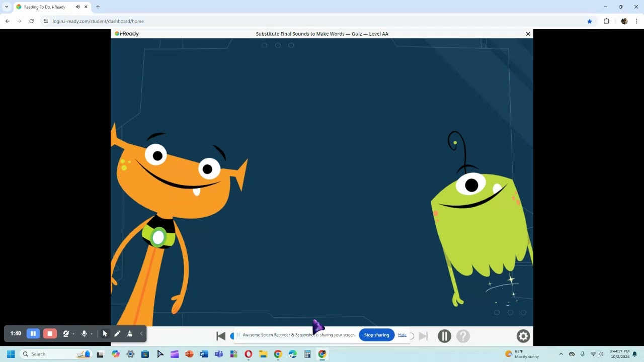Close the i-Ready quiz with the X
Image resolution: width=644 pixels, height=362 pixels.
528,34
